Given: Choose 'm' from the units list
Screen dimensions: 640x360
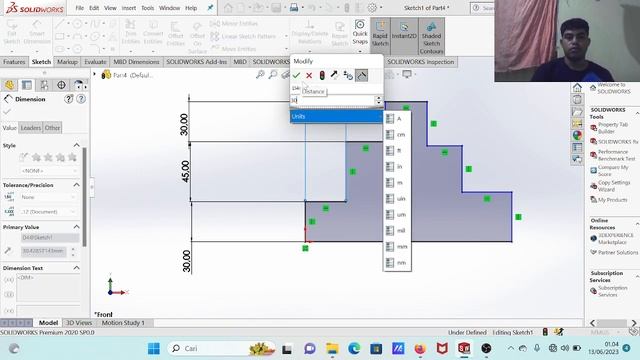Looking at the screenshot, I should (x=397, y=183).
